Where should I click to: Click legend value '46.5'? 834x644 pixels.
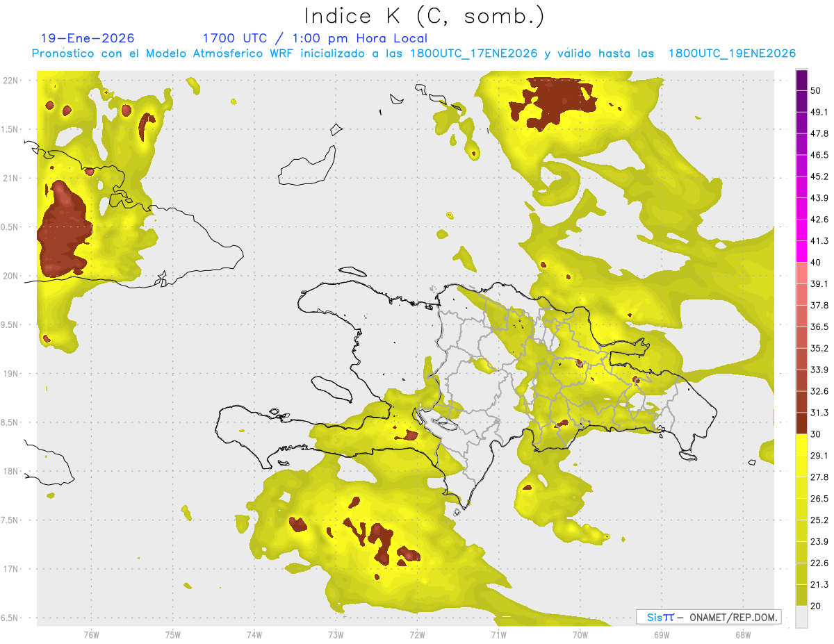tap(819, 155)
